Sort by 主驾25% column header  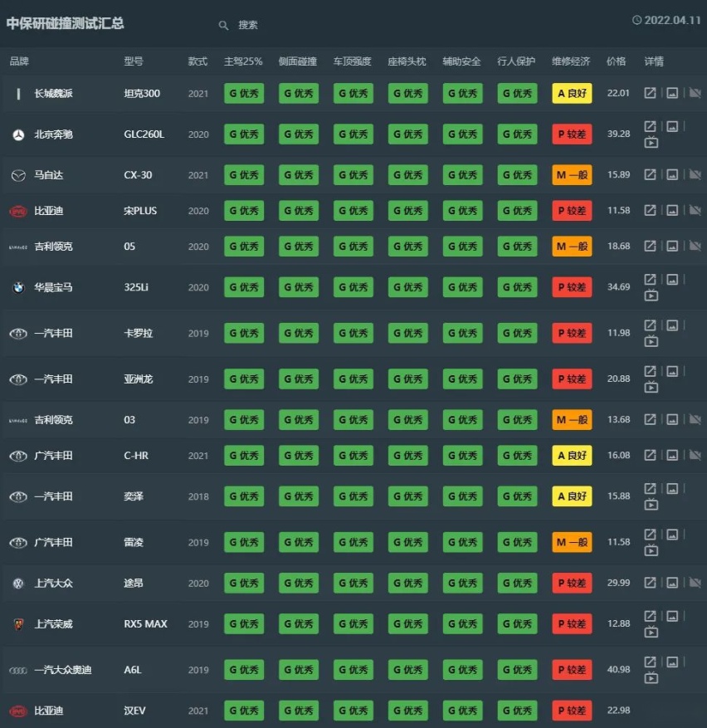click(x=243, y=61)
